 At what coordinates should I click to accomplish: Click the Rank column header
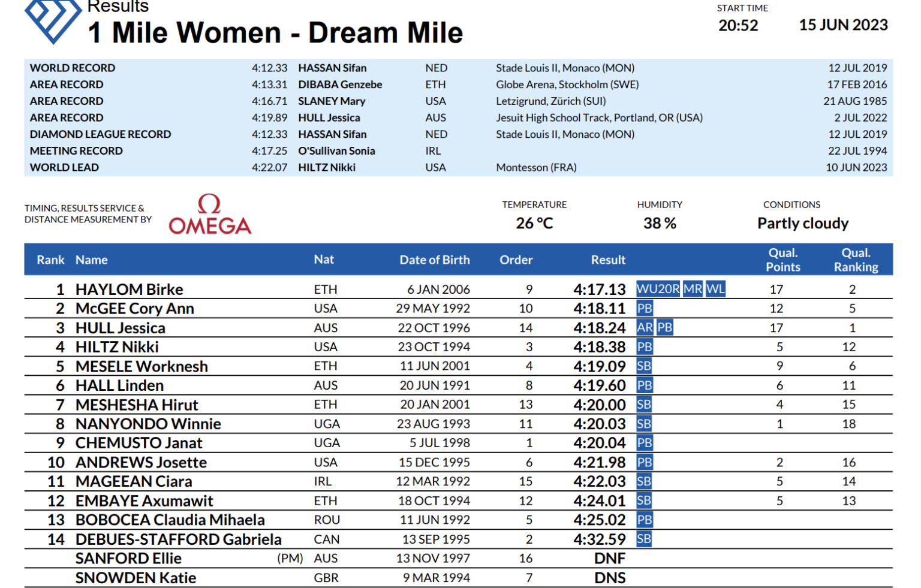point(50,260)
